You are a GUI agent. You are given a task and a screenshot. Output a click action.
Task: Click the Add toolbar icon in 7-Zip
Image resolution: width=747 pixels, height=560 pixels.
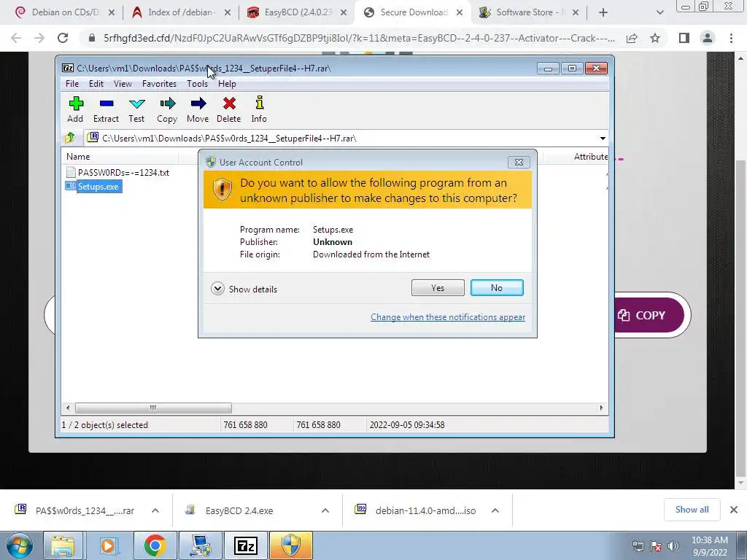(x=75, y=109)
